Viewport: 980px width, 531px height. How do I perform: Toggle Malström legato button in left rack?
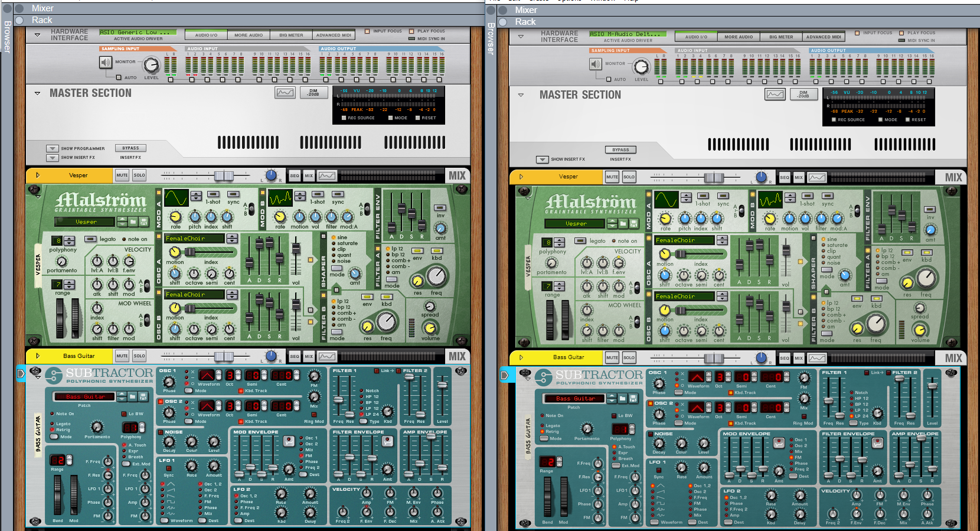pyautogui.click(x=90, y=239)
